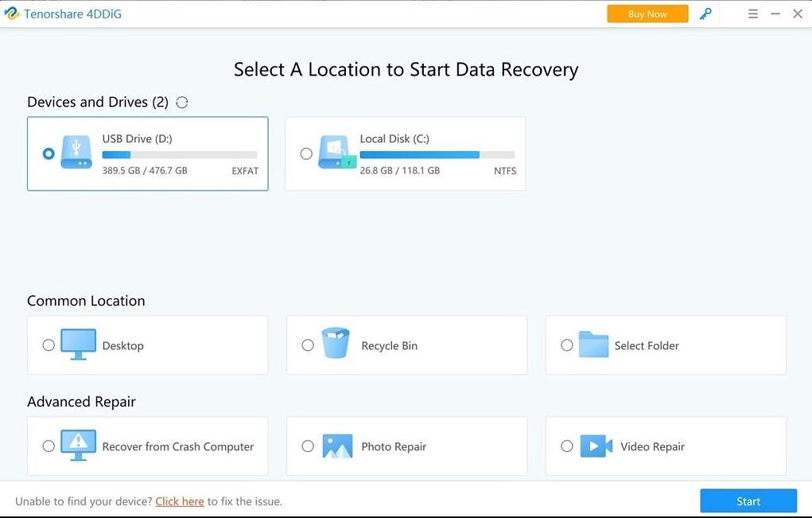
Task: Click the Video Repair camera icon
Action: (596, 446)
